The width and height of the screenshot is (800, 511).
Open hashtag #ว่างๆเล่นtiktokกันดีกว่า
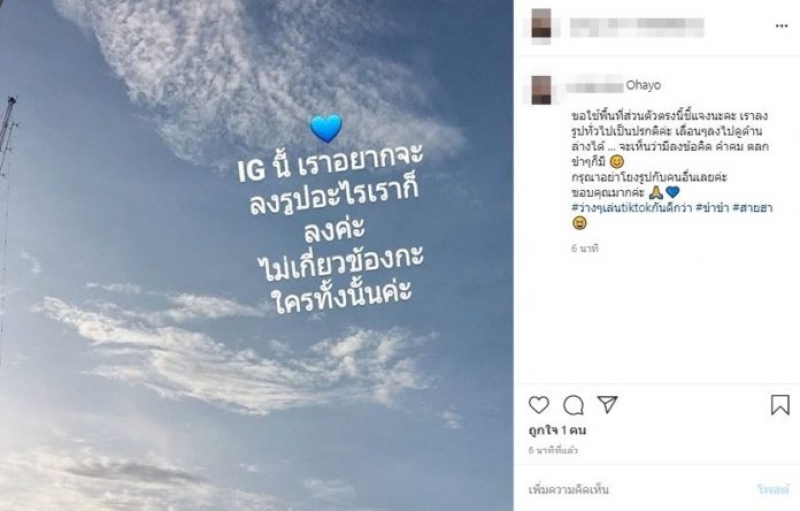pyautogui.click(x=631, y=208)
